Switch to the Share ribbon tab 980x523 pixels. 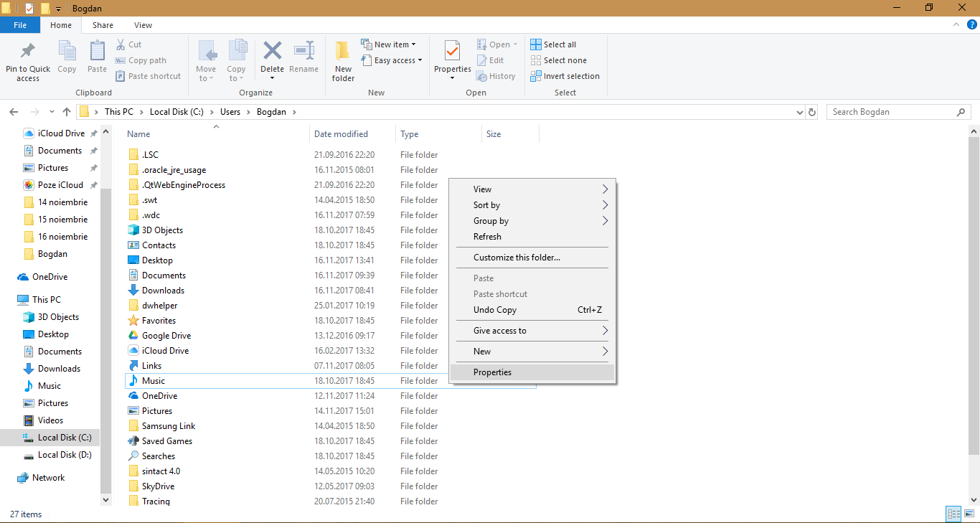point(103,25)
